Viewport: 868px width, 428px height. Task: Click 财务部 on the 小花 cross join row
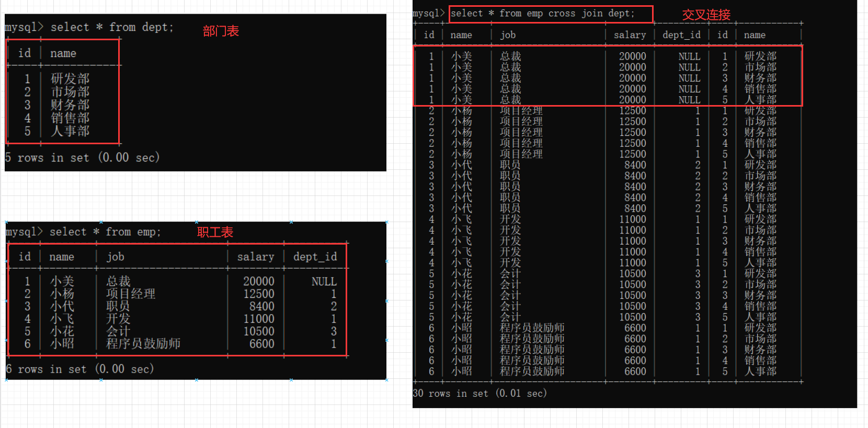click(x=760, y=295)
